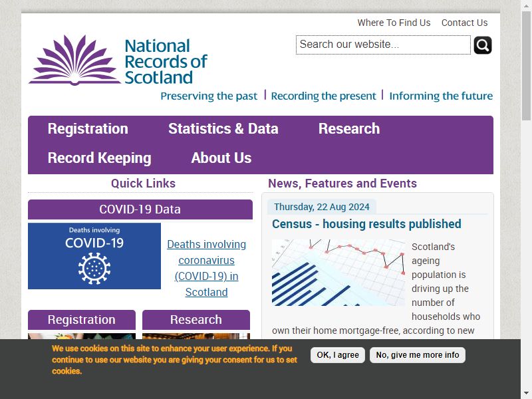The height and width of the screenshot is (399, 532).
Task: Open the Record Keeping menu item
Action: tap(99, 158)
